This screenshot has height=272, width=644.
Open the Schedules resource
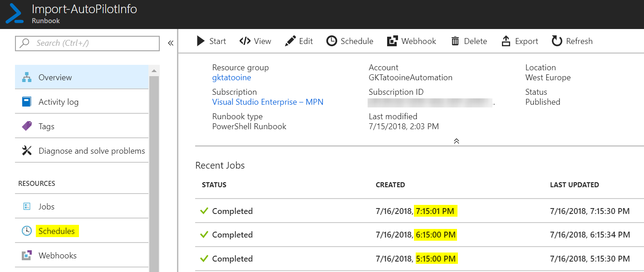pos(57,231)
